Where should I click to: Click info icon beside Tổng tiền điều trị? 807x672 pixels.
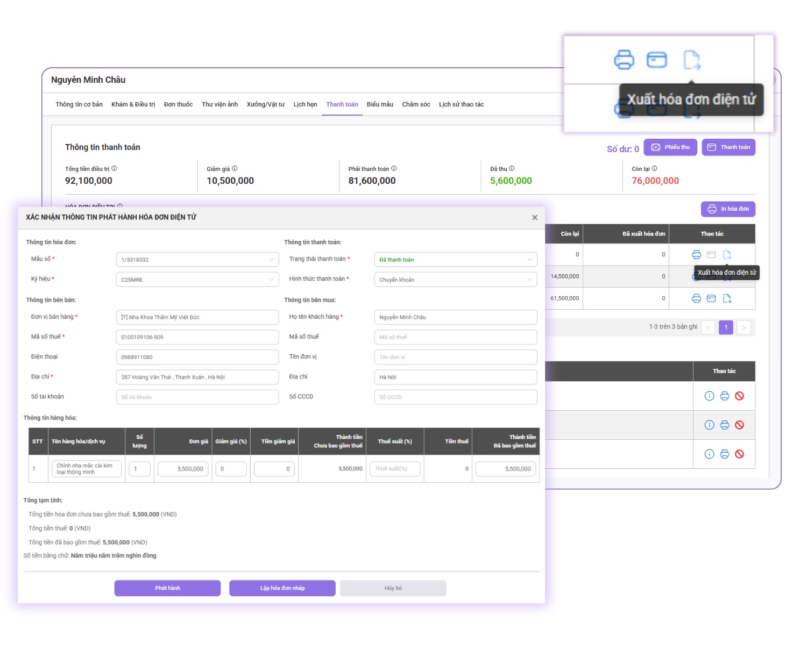coord(114,169)
